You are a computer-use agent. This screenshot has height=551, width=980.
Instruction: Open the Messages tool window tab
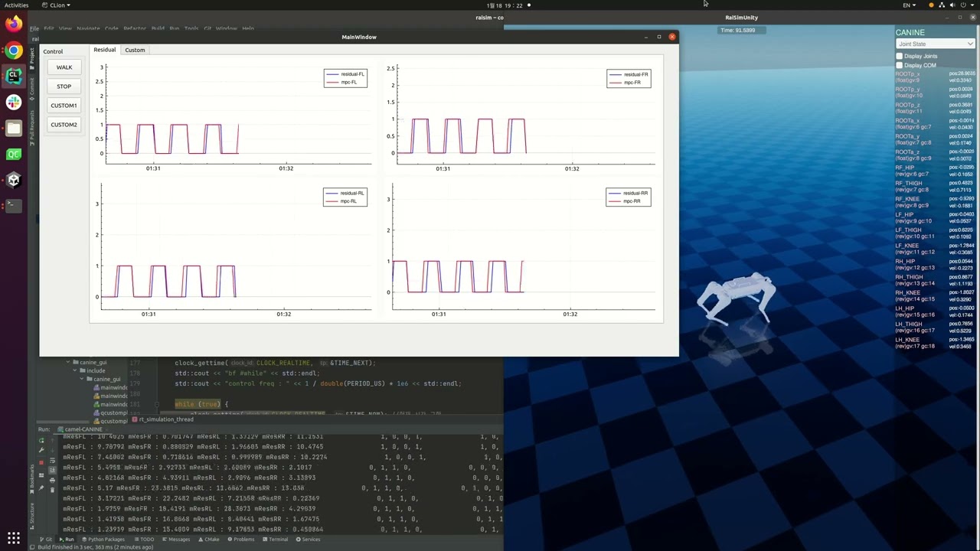coord(175,540)
